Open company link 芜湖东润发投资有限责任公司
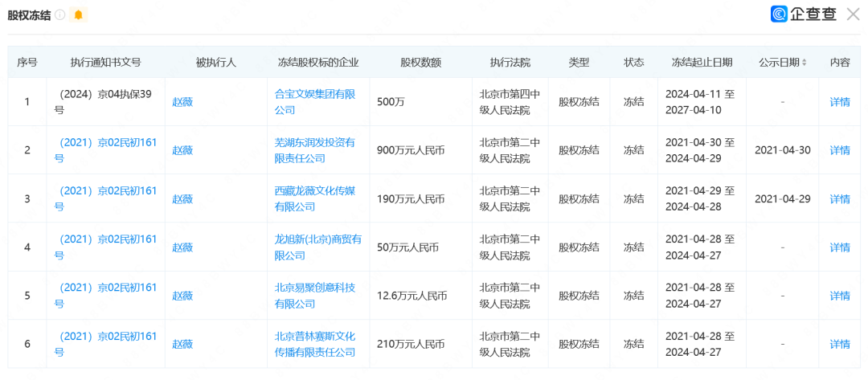This screenshot has width=868, height=380. click(x=315, y=150)
